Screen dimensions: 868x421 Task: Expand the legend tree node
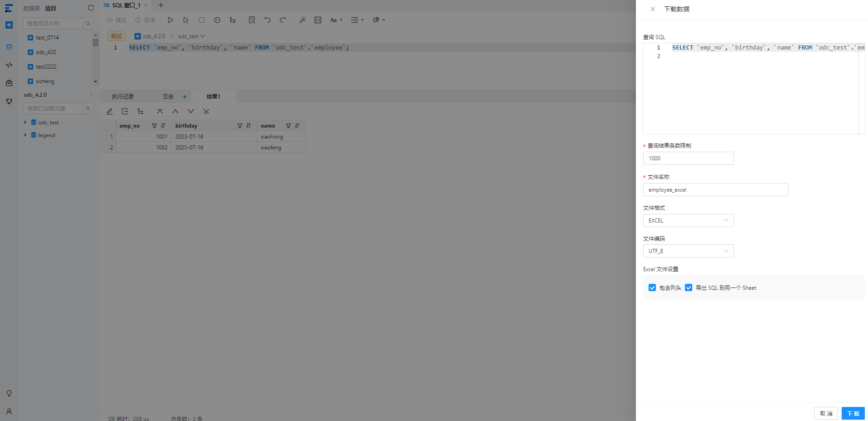25,135
